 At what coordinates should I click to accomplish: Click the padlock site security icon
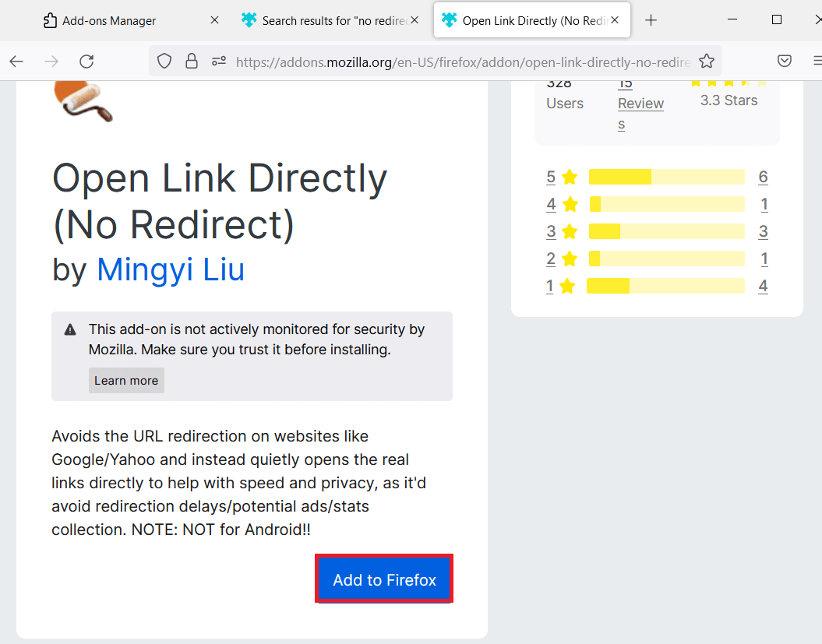point(192,62)
